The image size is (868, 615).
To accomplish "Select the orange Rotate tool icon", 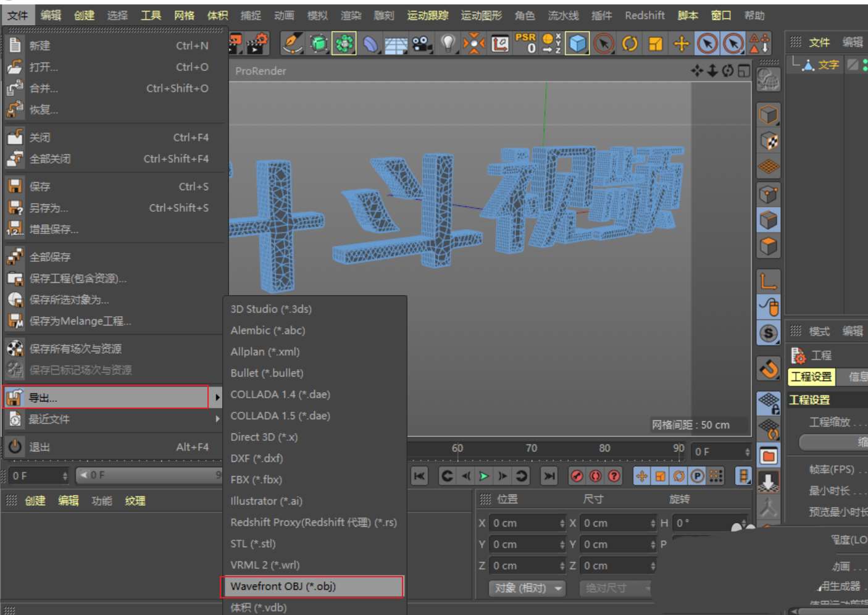I will (630, 43).
